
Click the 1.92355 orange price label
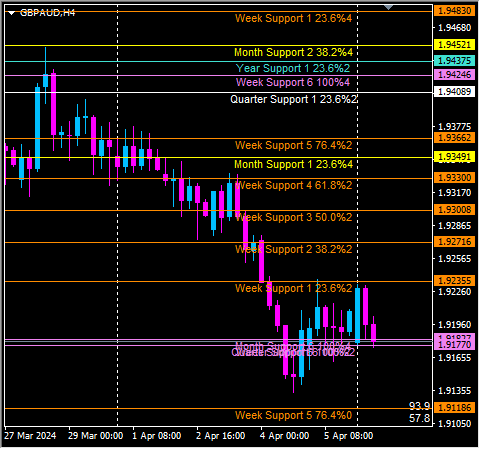454,281
